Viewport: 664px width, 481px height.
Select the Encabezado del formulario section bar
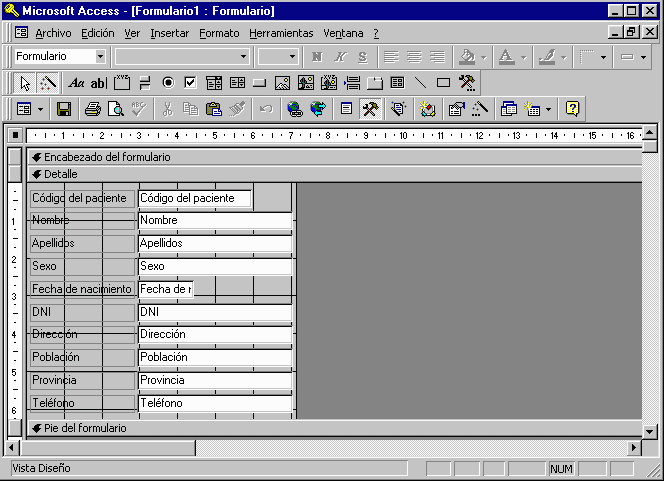click(335, 157)
